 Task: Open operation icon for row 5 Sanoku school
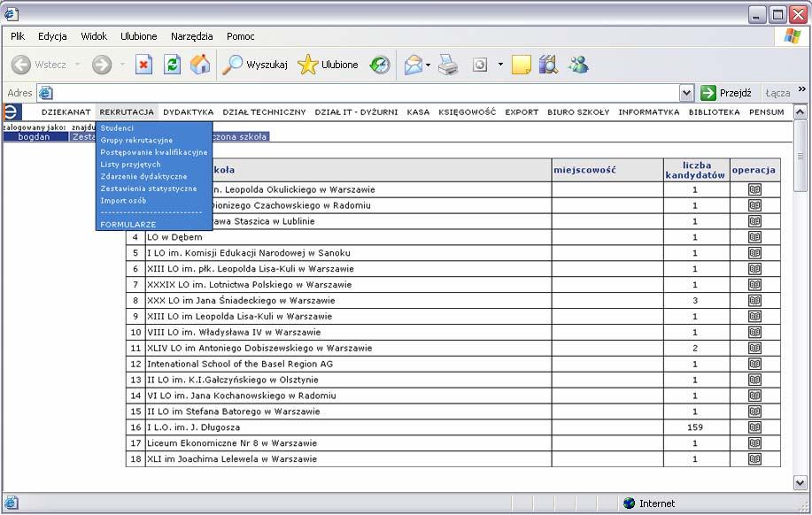pos(754,253)
